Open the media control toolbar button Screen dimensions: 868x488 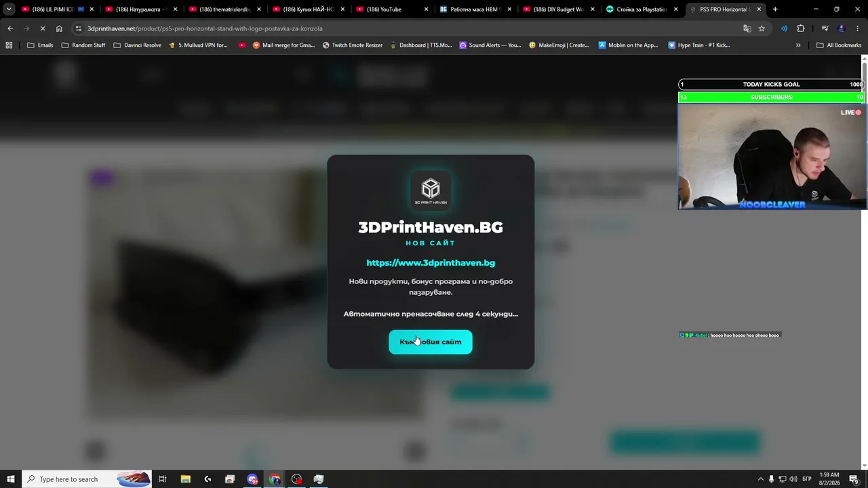tap(825, 28)
